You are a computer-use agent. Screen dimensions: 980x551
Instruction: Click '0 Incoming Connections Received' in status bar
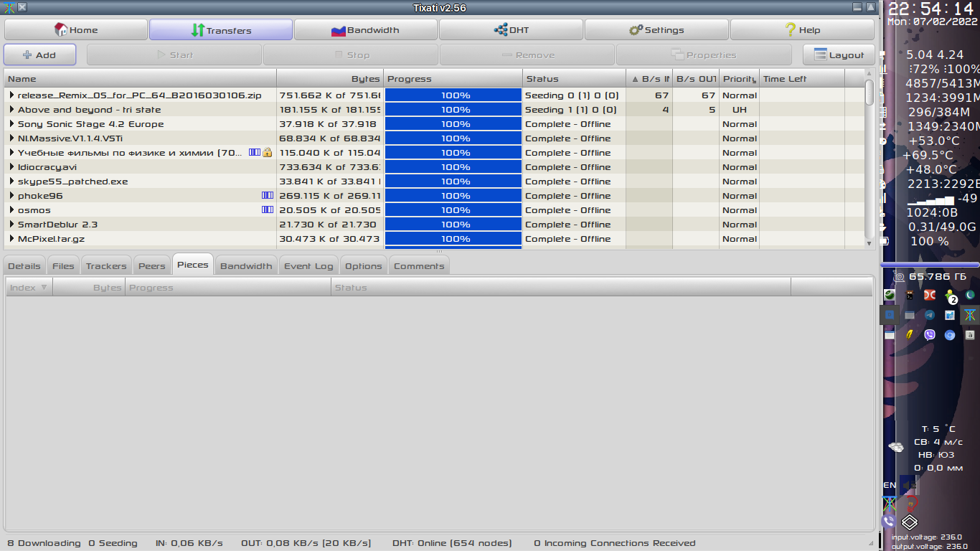pos(615,543)
